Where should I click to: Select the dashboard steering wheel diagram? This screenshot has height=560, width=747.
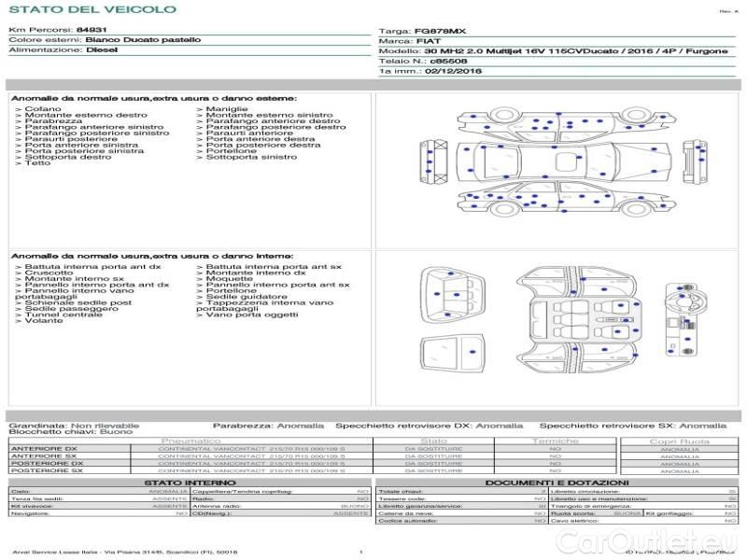pos(682,320)
